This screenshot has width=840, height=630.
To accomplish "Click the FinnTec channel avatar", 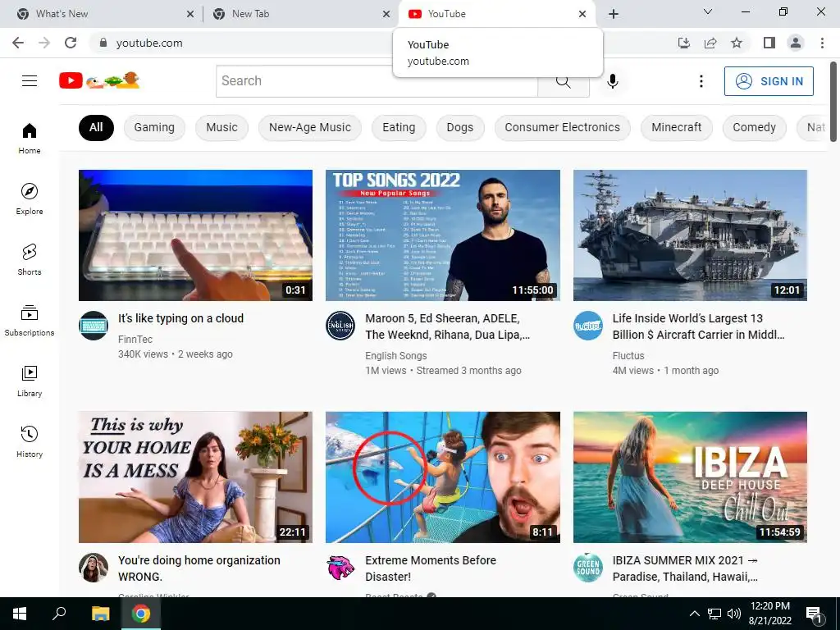I will [x=94, y=325].
